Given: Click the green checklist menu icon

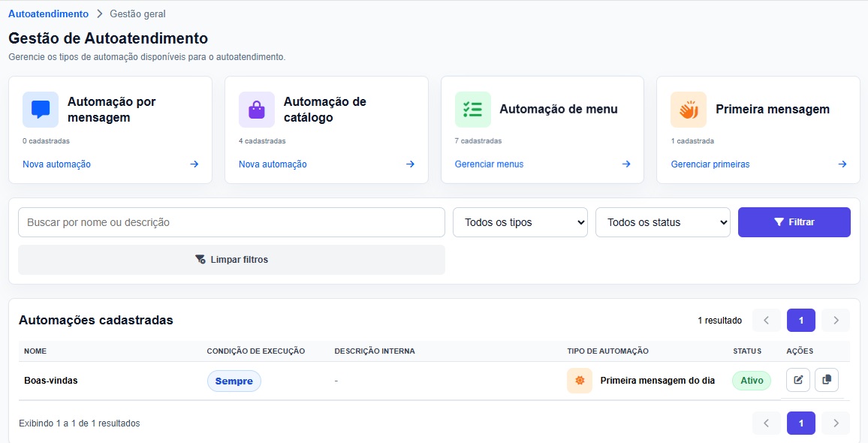Looking at the screenshot, I should point(473,110).
